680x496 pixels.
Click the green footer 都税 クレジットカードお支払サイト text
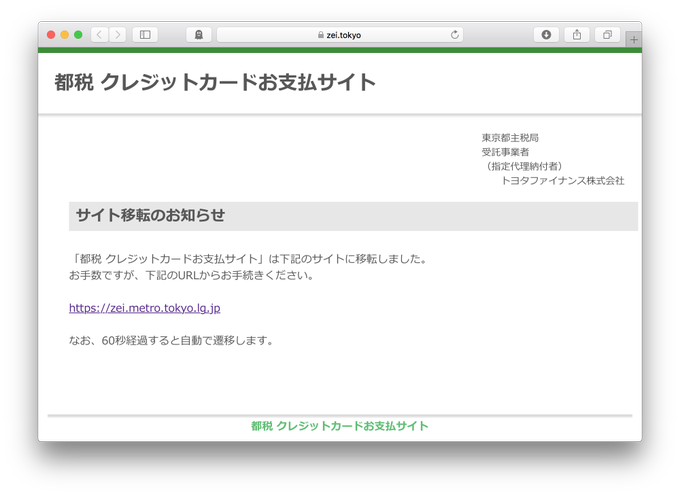pyautogui.click(x=340, y=426)
